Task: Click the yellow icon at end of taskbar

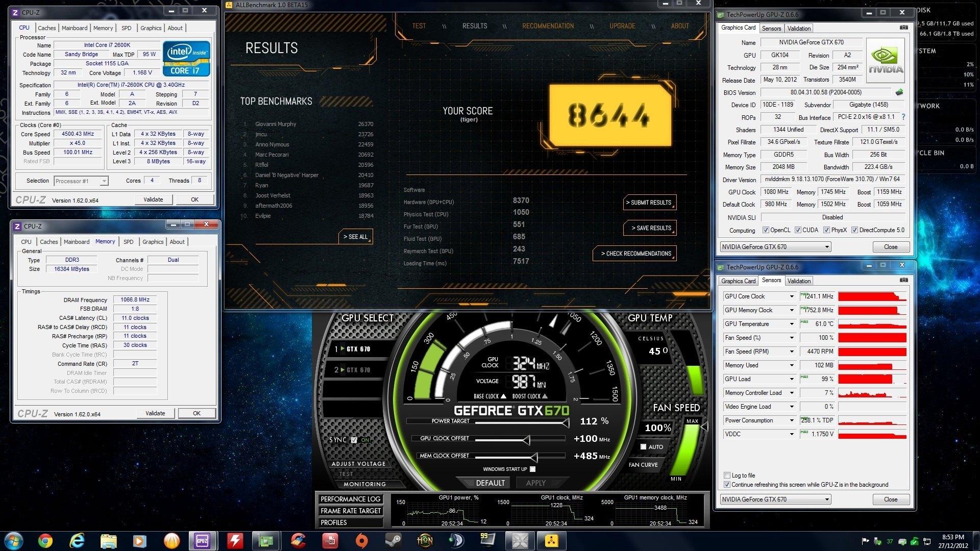Action: tap(552, 541)
